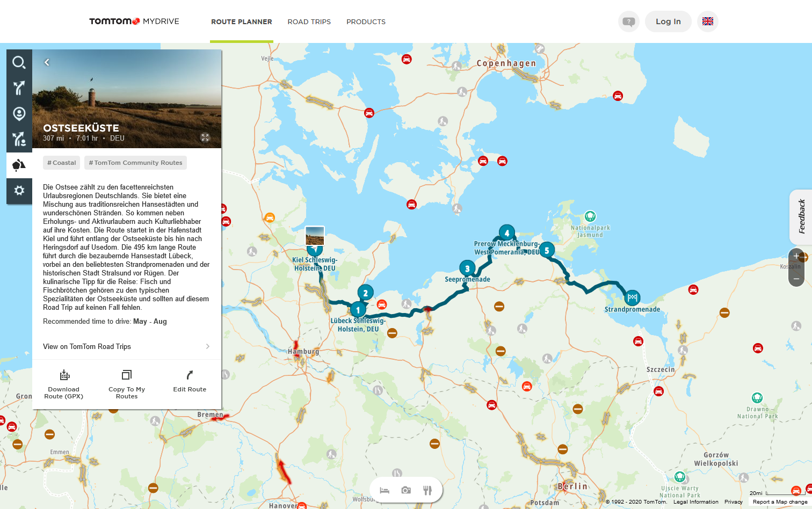Toggle photo spots on the map

click(x=406, y=490)
